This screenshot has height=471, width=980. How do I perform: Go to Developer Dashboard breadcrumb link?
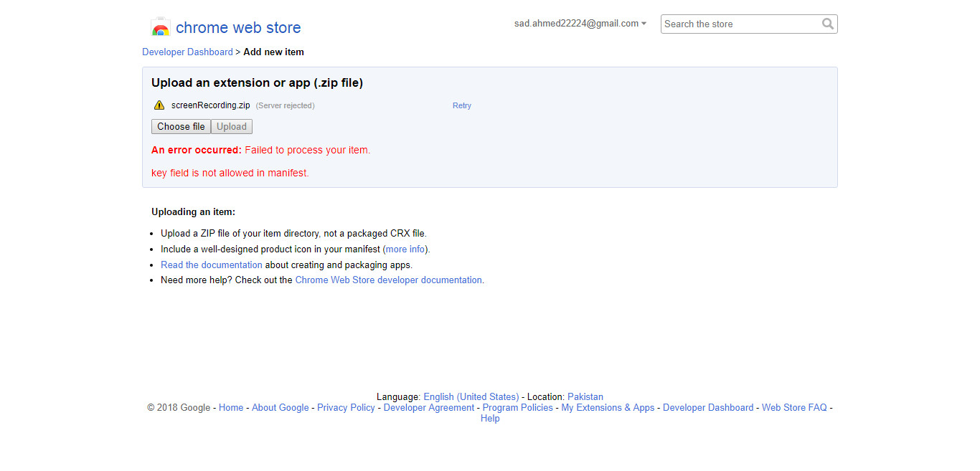pos(187,52)
